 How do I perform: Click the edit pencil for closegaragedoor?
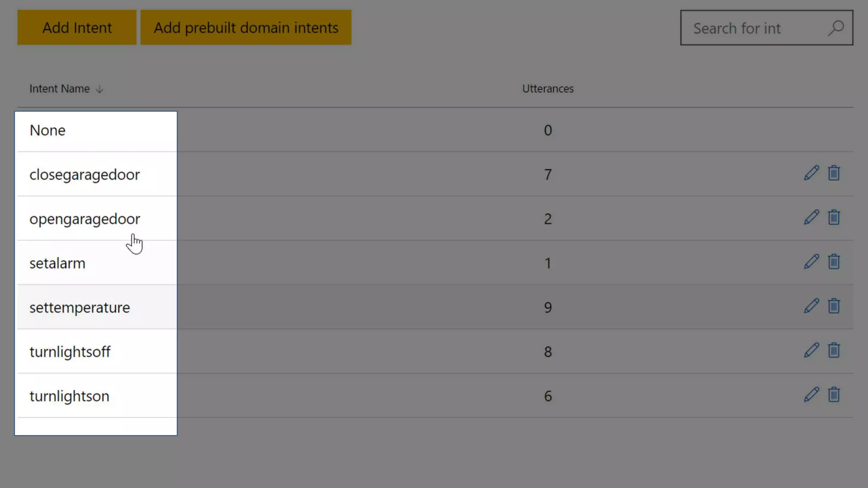pos(811,173)
